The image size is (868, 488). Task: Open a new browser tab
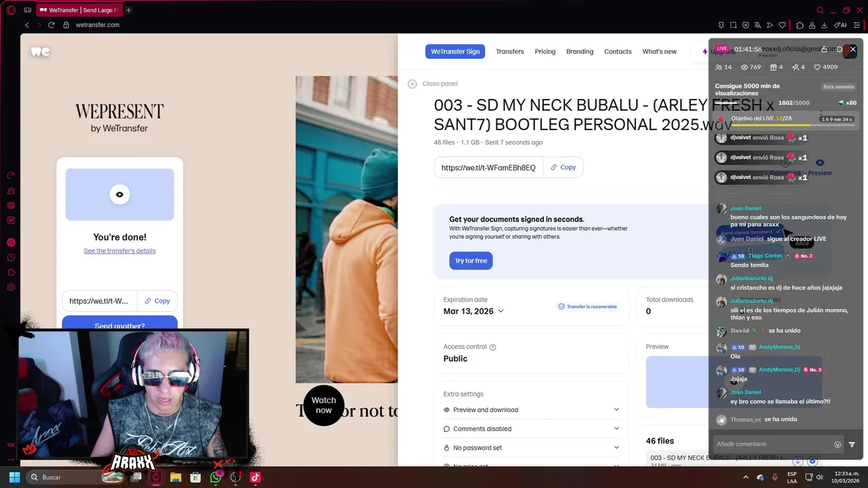coord(128,10)
